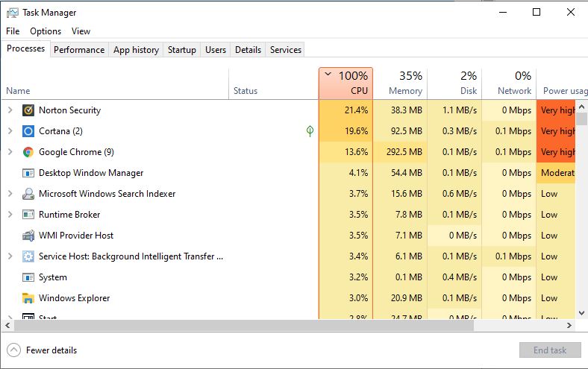Select the Windows Explorer 20.9 MB memory cell
This screenshot has height=369, width=588.
pyautogui.click(x=400, y=298)
